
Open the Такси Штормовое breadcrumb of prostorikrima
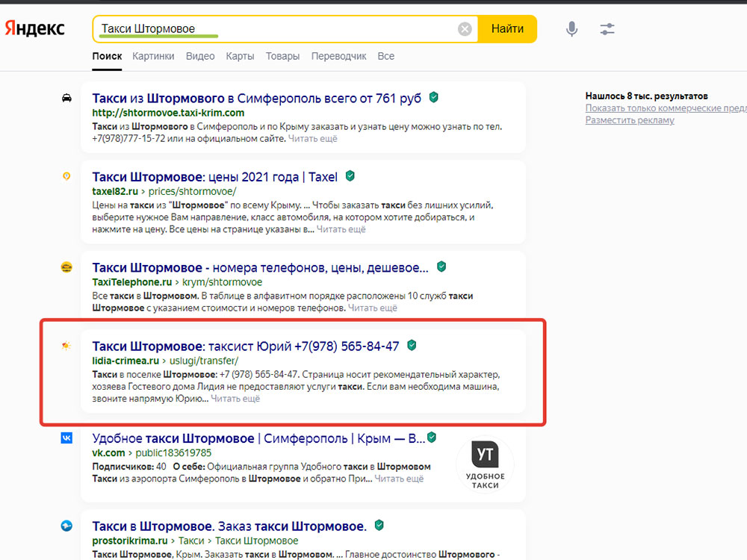[x=257, y=541]
